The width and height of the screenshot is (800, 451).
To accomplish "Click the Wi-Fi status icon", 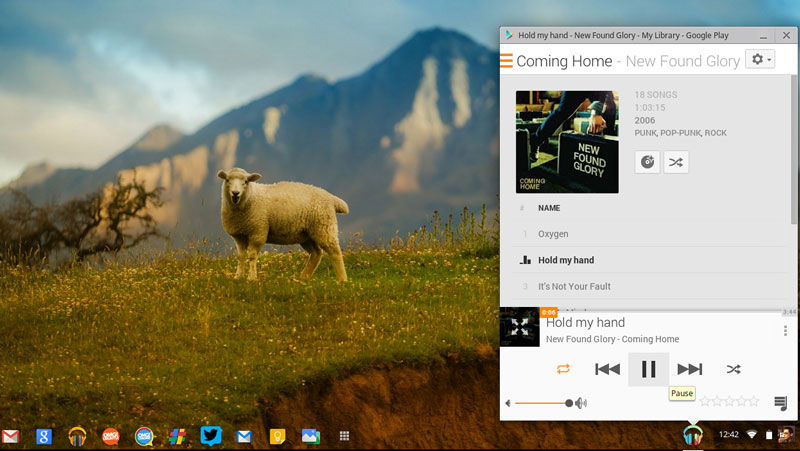I will [752, 435].
